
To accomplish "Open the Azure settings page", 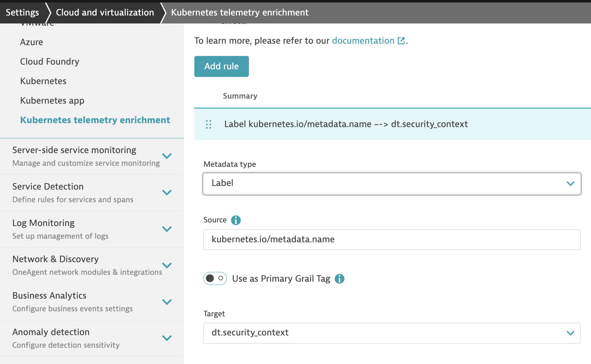I will click(31, 42).
